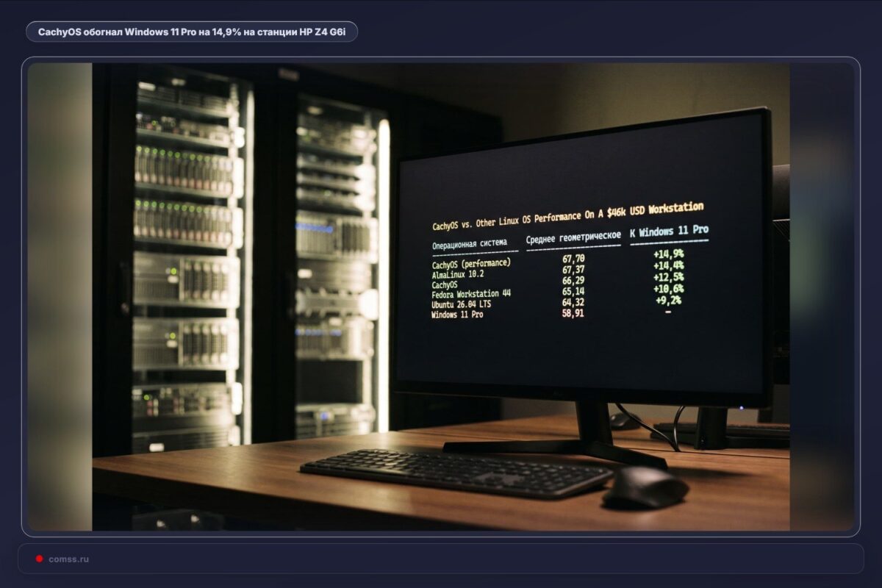Click the black keyboard on the desk
Viewport: 882px width, 588px height.
(x=456, y=473)
